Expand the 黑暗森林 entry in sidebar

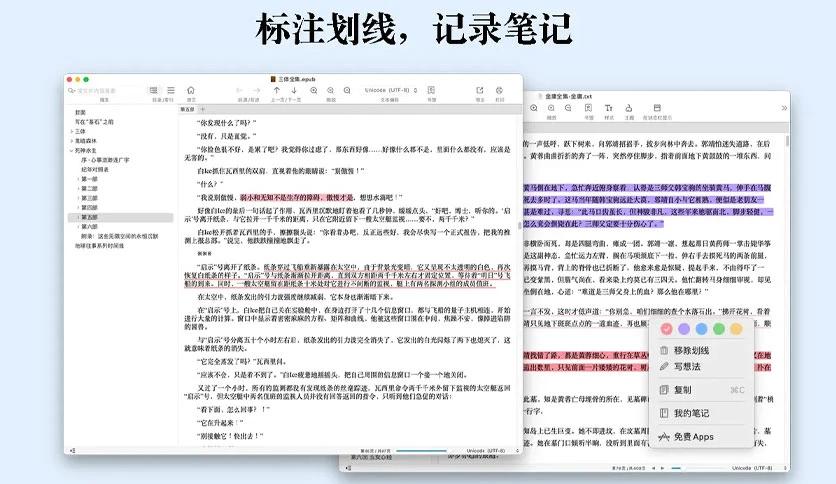coord(71,141)
